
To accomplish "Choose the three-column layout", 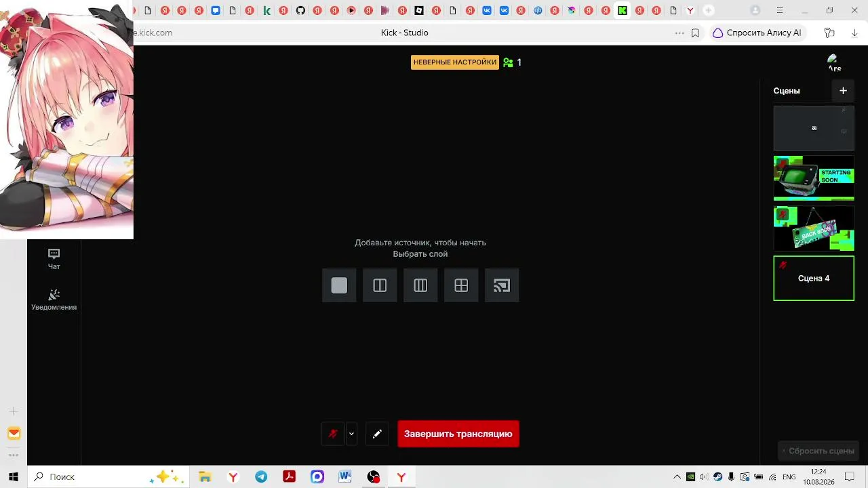I will click(420, 285).
